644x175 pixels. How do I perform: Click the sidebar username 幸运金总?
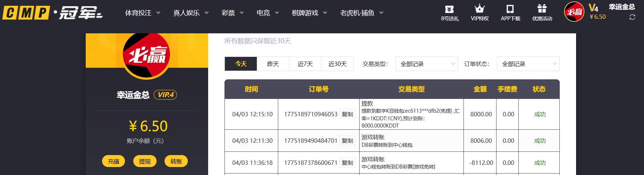coord(133,95)
